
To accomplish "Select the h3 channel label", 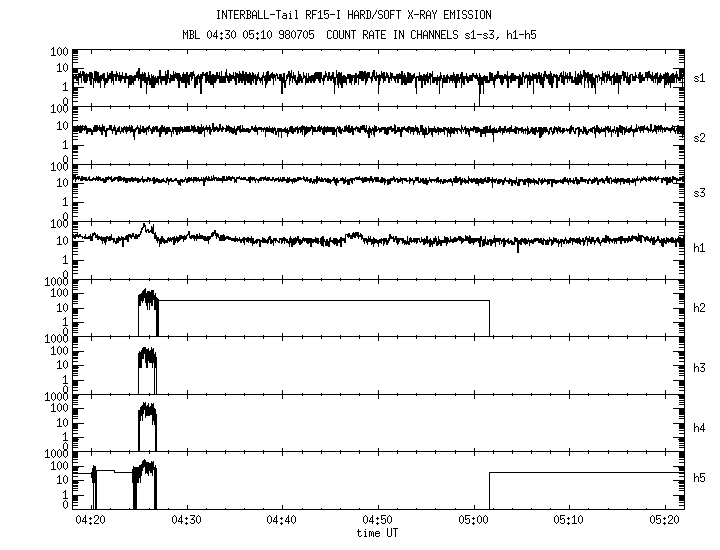I will (700, 366).
